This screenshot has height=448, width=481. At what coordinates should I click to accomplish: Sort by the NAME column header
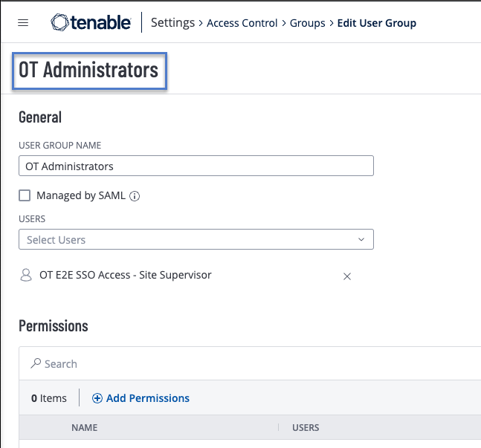(84, 428)
